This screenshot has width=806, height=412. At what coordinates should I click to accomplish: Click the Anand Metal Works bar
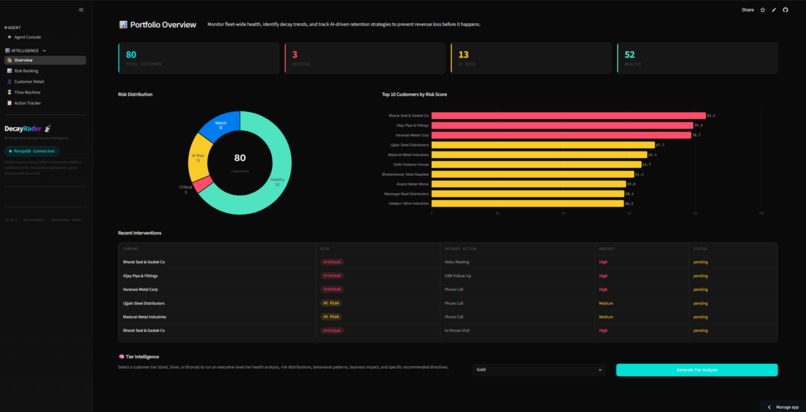click(x=528, y=184)
